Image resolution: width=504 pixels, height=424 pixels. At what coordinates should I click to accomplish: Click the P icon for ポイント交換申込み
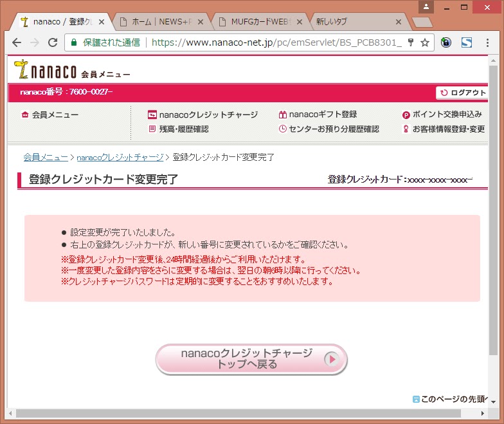406,115
